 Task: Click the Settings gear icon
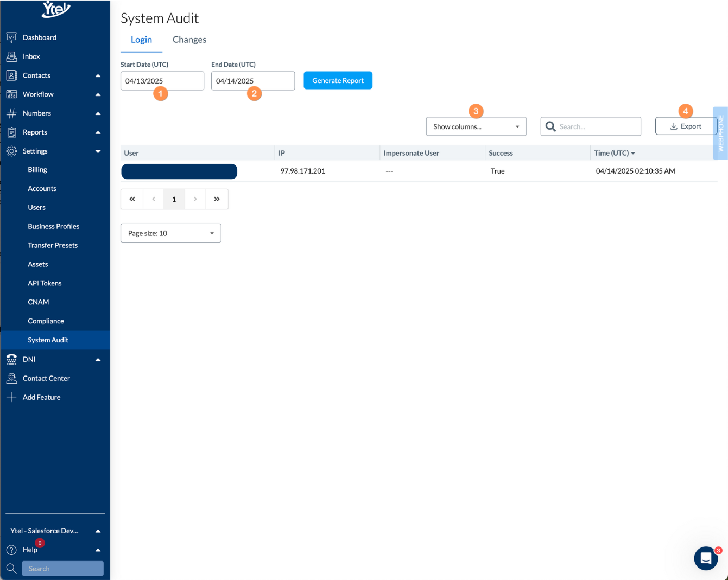tap(11, 151)
